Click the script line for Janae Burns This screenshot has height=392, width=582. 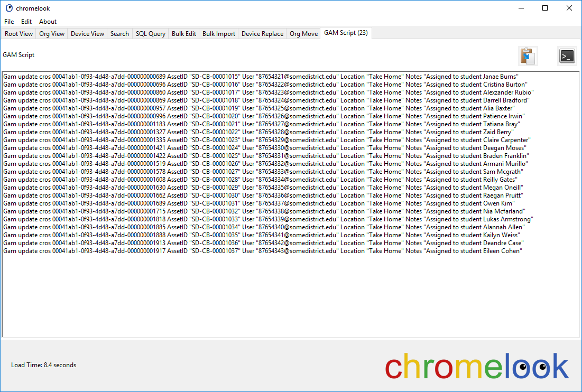tap(261, 77)
